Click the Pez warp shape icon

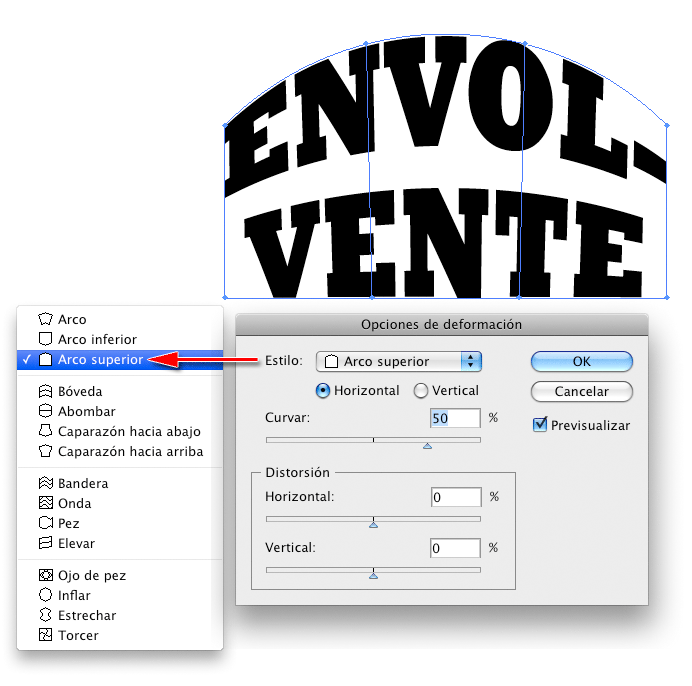pos(45,523)
